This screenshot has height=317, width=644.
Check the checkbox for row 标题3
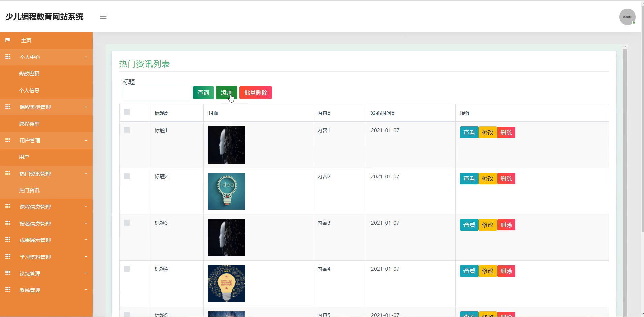point(127,223)
